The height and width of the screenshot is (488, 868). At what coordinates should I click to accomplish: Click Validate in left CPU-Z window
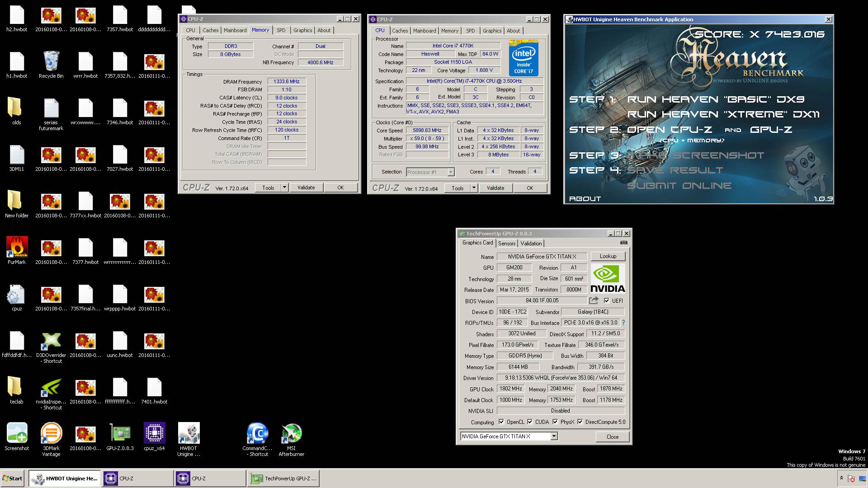pos(306,188)
